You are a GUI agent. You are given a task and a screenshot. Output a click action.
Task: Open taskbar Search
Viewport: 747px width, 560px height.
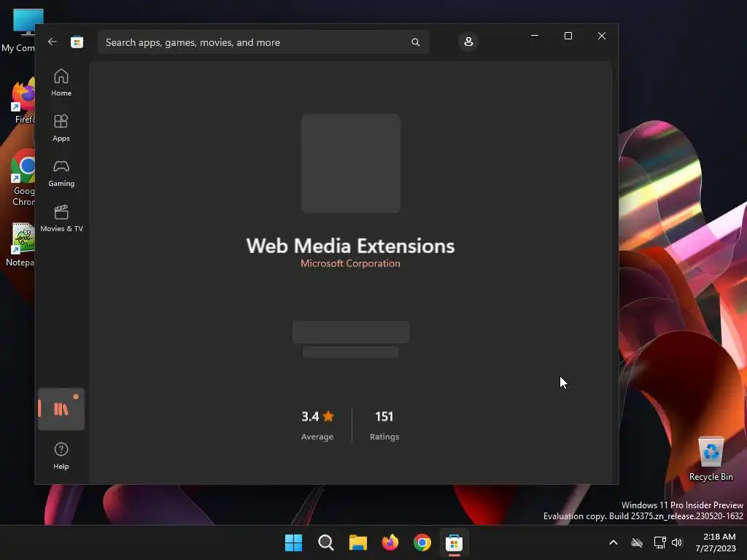326,542
